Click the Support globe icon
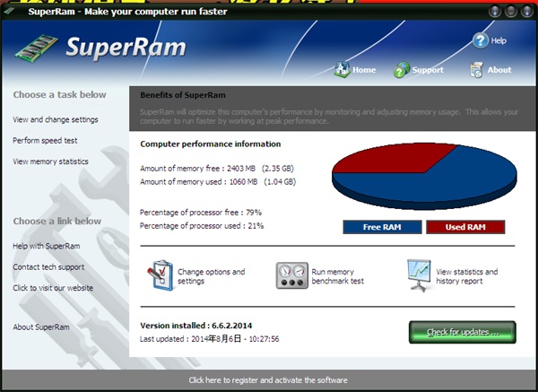The image size is (538, 392). [x=402, y=69]
